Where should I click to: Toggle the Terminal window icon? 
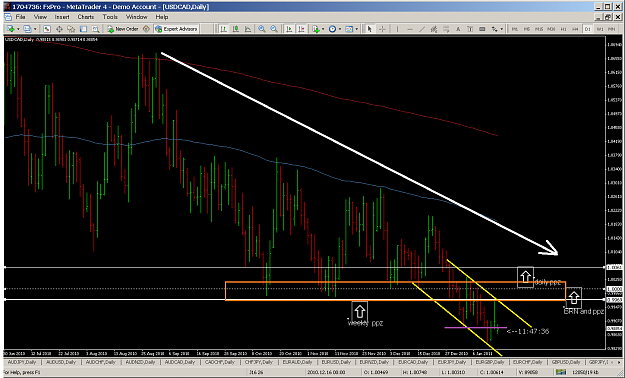[83, 29]
